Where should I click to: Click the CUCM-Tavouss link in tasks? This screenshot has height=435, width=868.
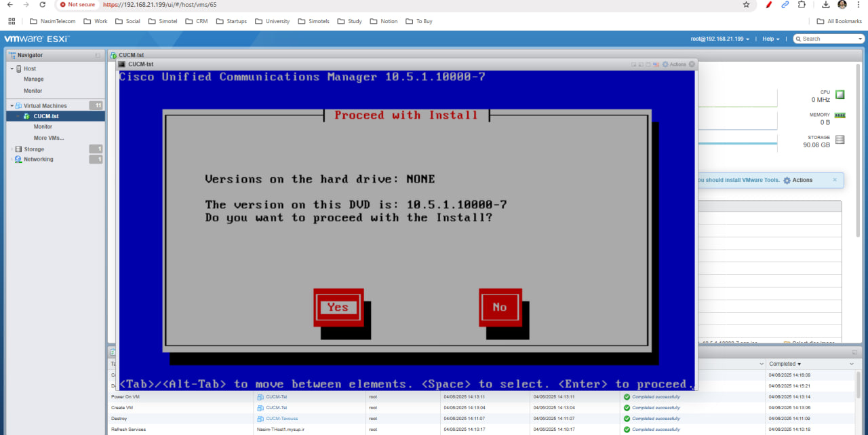[281, 419]
